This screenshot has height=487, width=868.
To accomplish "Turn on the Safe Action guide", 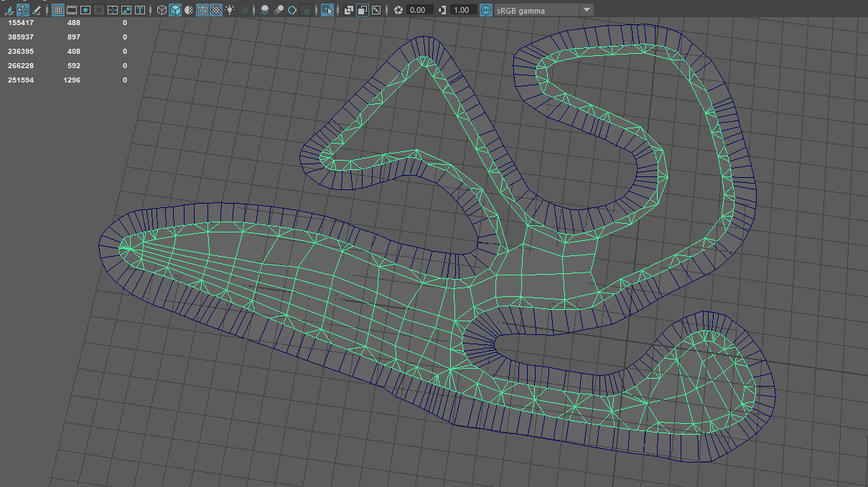I will pos(126,10).
